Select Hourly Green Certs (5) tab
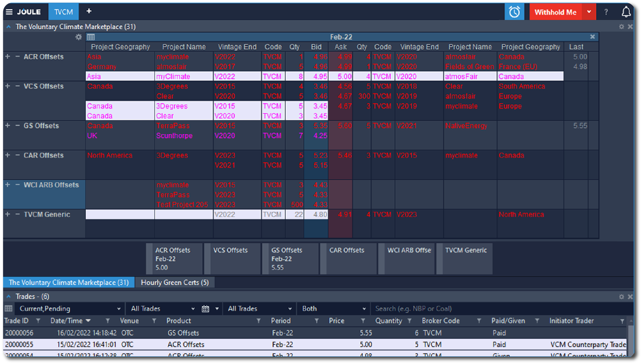Image resolution: width=642 pixels, height=364 pixels. (175, 282)
